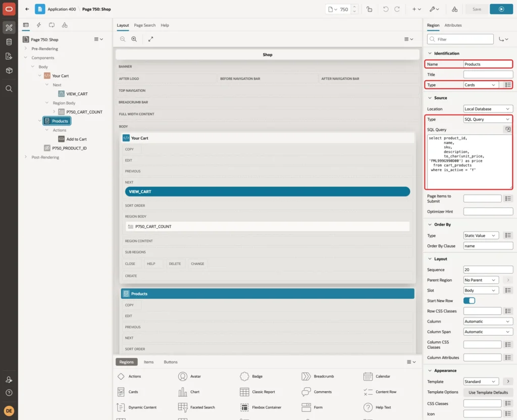This screenshot has height=420, width=517.
Task: Select the Items gallery tab
Action: 149,362
